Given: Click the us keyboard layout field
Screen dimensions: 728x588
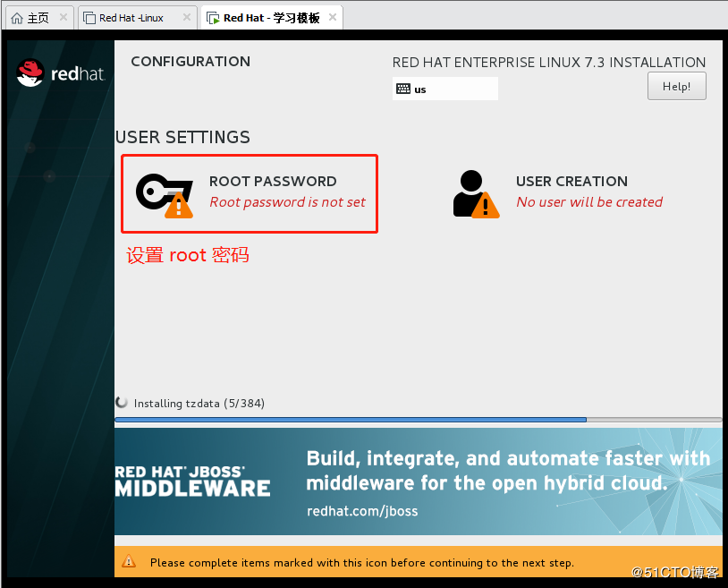Looking at the screenshot, I should click(x=444, y=89).
